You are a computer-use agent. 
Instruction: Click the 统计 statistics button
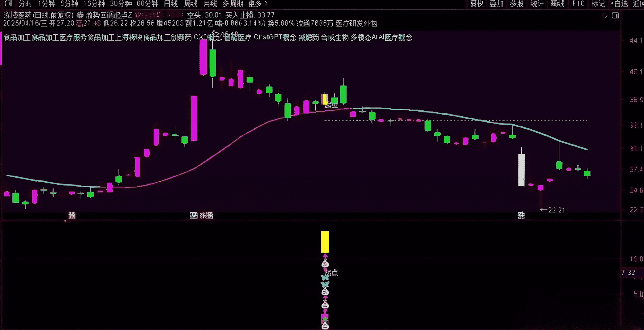tap(537, 3)
